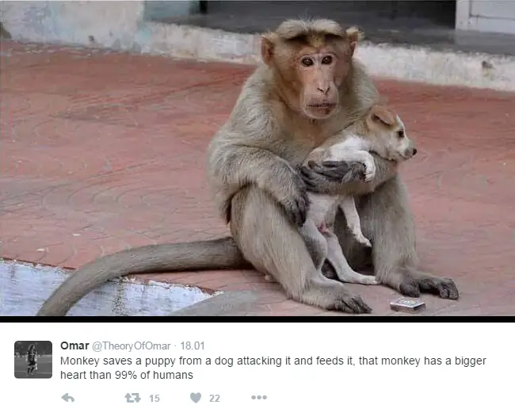Click the matchbox on the ground
The image size is (515, 420).
pyautogui.click(x=407, y=304)
